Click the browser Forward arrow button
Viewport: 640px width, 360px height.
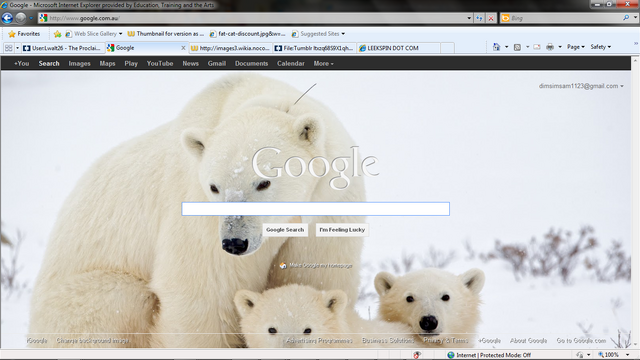click(x=20, y=18)
